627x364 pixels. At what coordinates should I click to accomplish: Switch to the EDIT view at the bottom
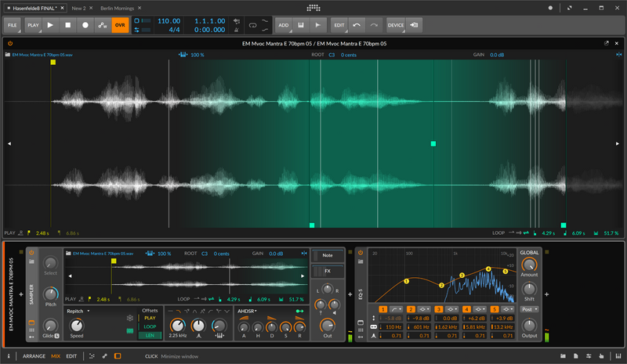71,356
